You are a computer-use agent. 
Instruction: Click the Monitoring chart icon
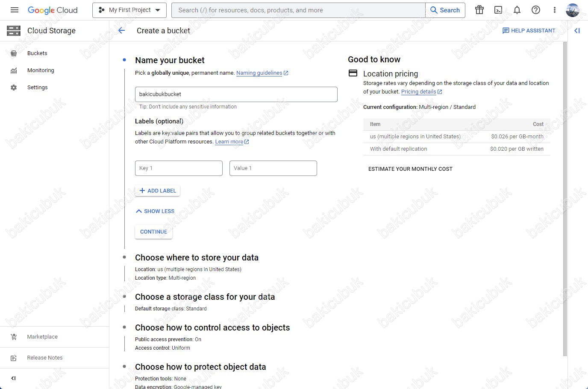coord(14,70)
